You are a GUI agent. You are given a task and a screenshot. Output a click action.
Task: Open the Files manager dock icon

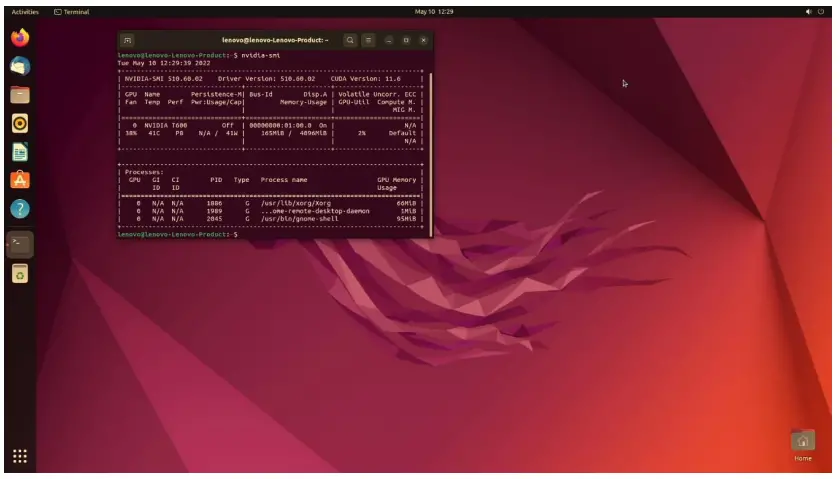click(20, 95)
